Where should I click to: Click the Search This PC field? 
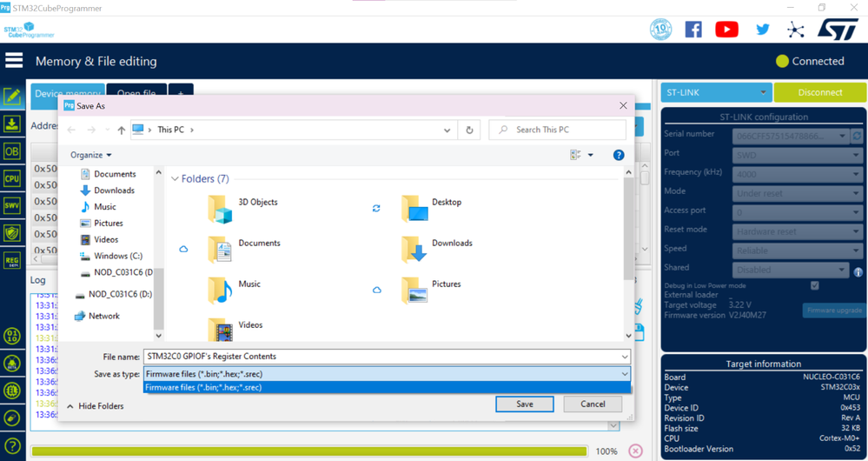click(x=558, y=130)
